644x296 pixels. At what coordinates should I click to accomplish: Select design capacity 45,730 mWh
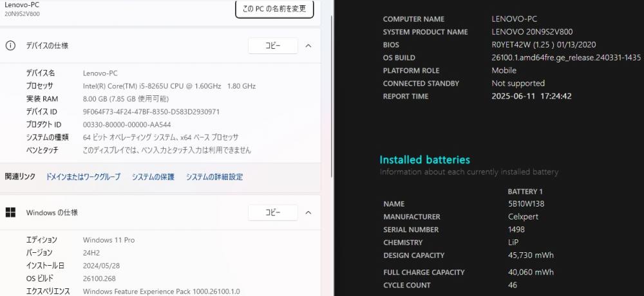pos(531,255)
